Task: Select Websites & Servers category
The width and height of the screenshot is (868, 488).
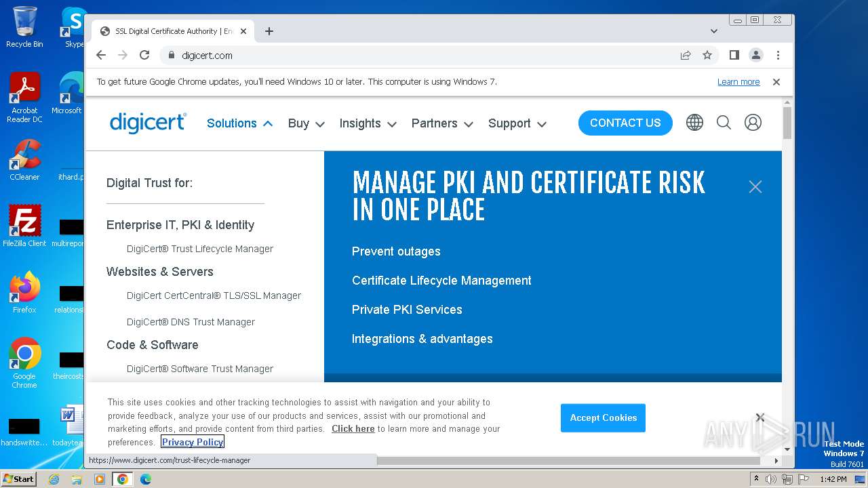Action: [160, 272]
